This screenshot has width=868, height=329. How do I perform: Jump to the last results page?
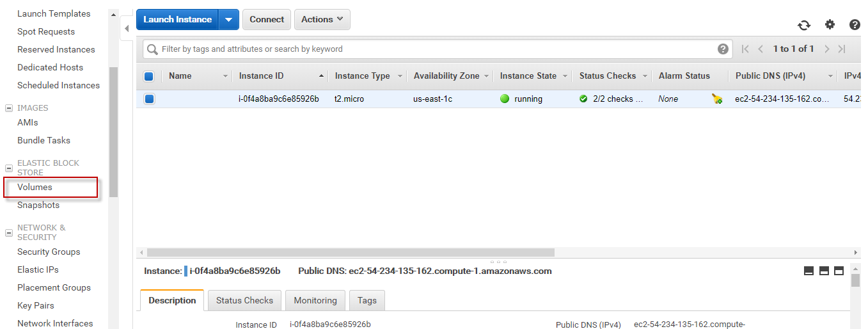pos(842,49)
